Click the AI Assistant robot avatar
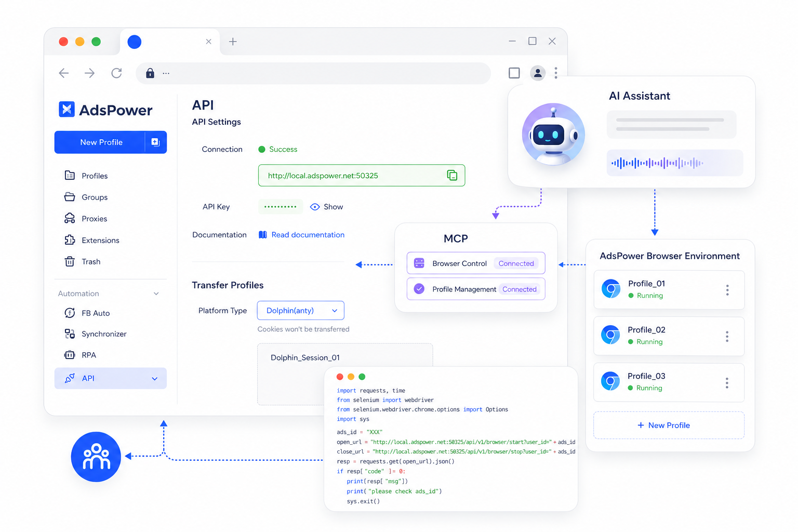Viewport: 798px width, 532px height. click(x=553, y=134)
